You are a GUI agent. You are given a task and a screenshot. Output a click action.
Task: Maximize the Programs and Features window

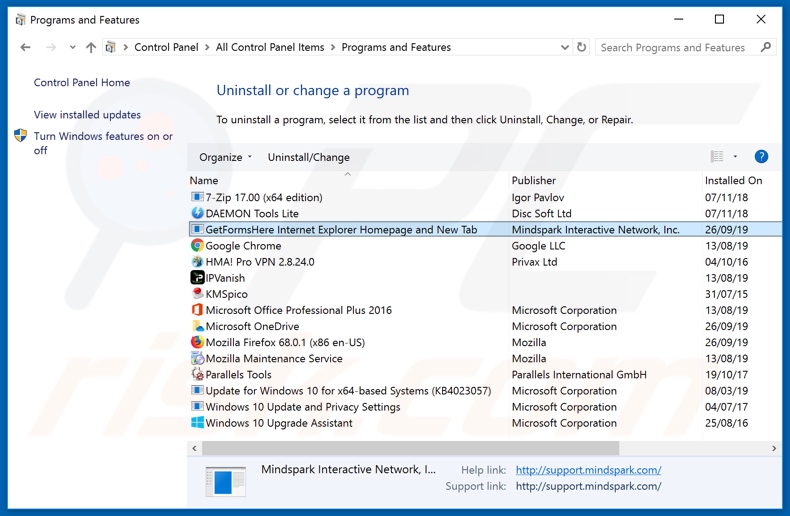tap(719, 19)
